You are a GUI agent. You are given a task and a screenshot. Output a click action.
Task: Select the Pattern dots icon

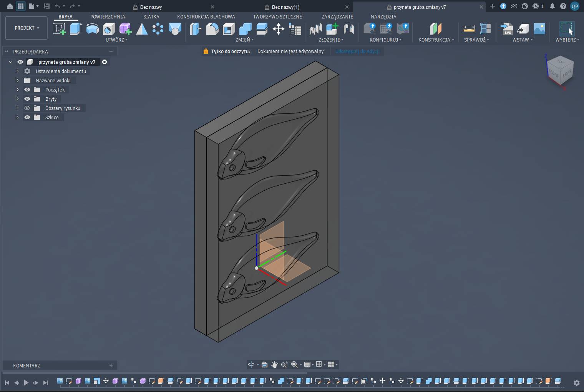click(x=158, y=29)
